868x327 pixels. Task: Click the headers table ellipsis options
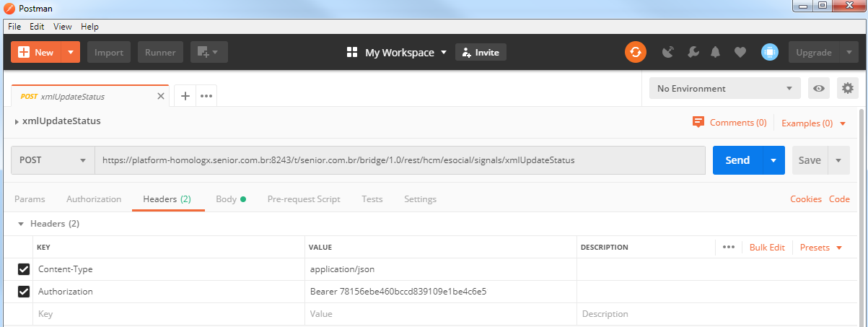click(x=729, y=247)
